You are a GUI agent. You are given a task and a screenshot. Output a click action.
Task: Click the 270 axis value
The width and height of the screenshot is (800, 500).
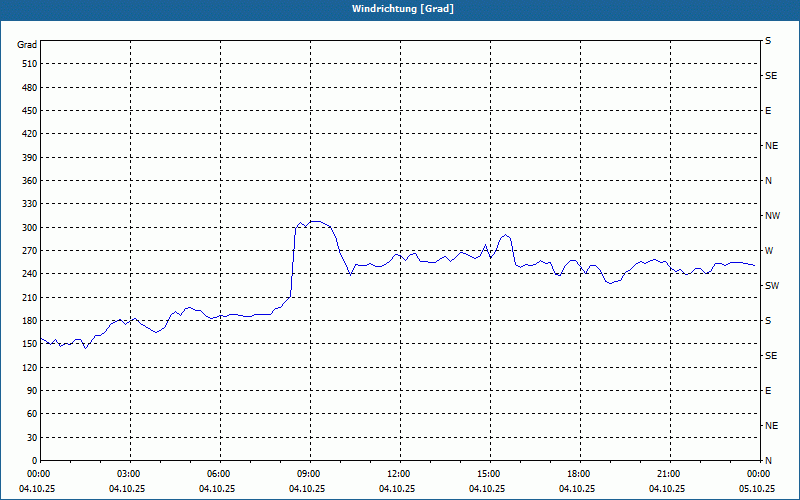(x=30, y=251)
